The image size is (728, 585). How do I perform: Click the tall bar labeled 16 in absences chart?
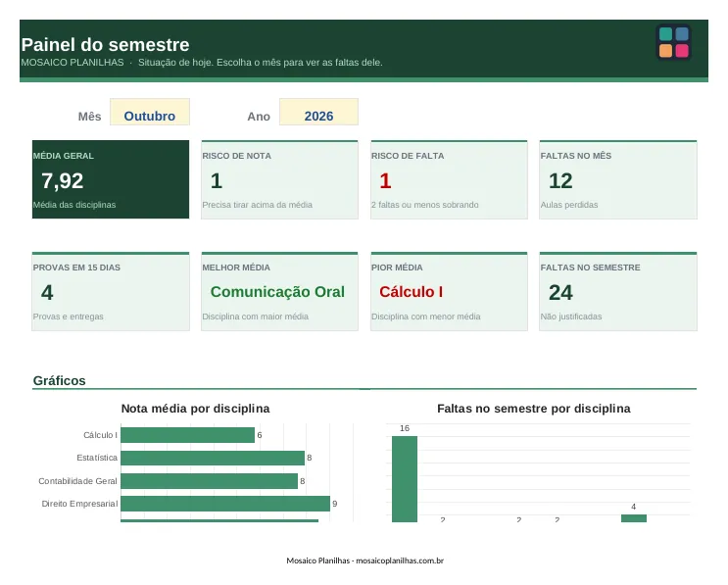click(x=405, y=479)
